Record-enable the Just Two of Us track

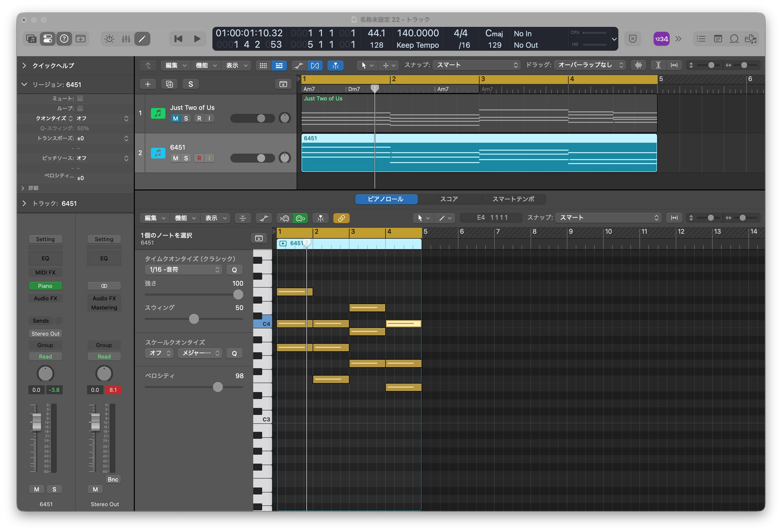(199, 118)
